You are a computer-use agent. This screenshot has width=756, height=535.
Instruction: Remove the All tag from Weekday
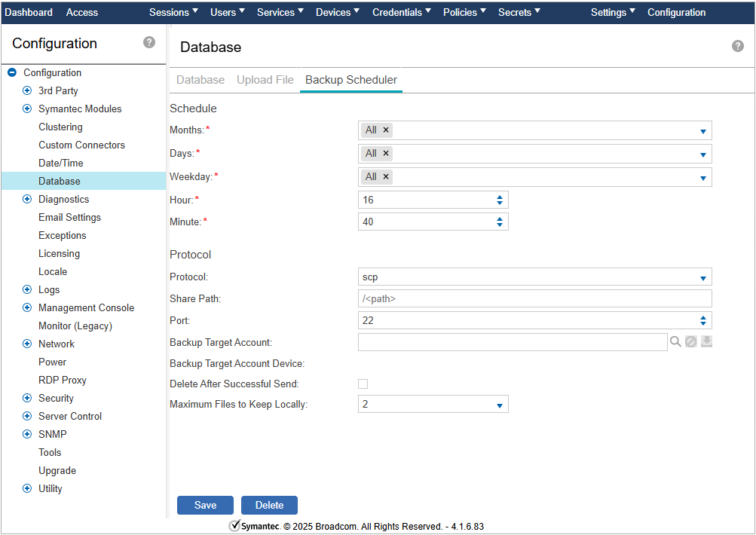(386, 177)
